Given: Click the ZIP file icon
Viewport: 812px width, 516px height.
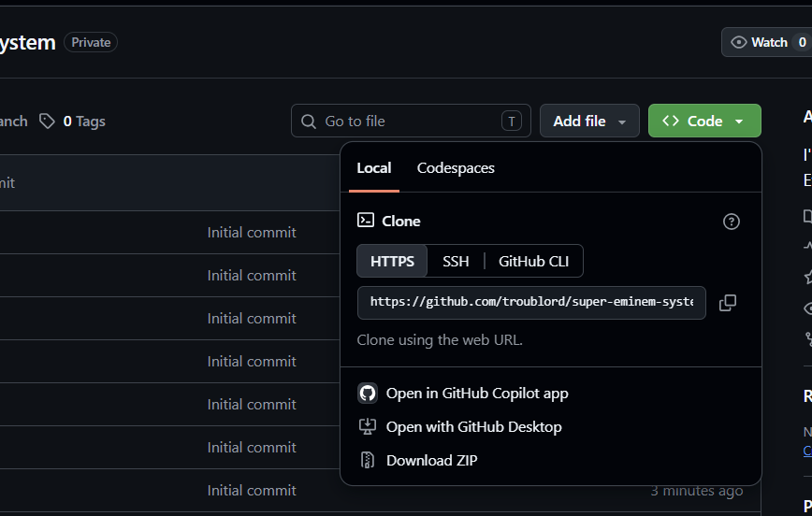Looking at the screenshot, I should (x=368, y=460).
